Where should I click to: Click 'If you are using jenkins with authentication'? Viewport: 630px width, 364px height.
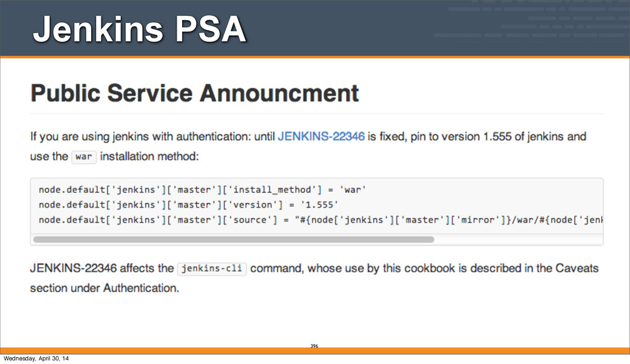click(x=140, y=136)
